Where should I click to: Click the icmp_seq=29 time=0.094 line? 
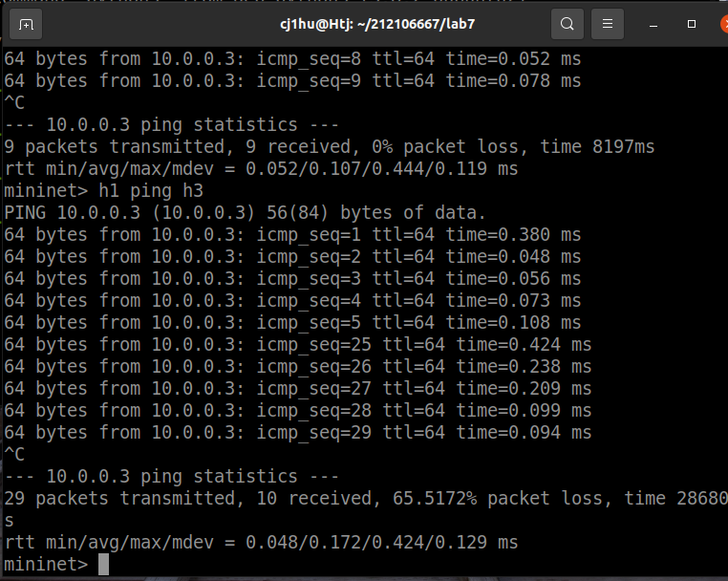click(298, 432)
